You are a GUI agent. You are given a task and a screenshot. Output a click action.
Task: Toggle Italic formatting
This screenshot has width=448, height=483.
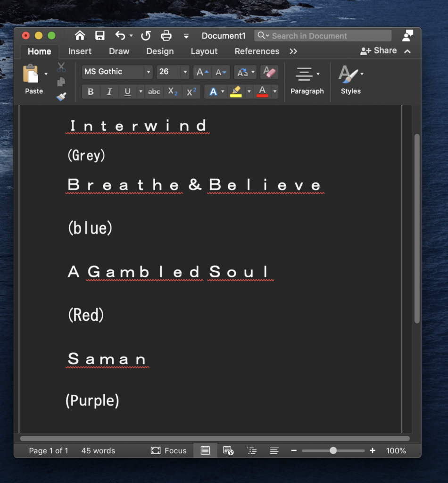click(x=109, y=92)
